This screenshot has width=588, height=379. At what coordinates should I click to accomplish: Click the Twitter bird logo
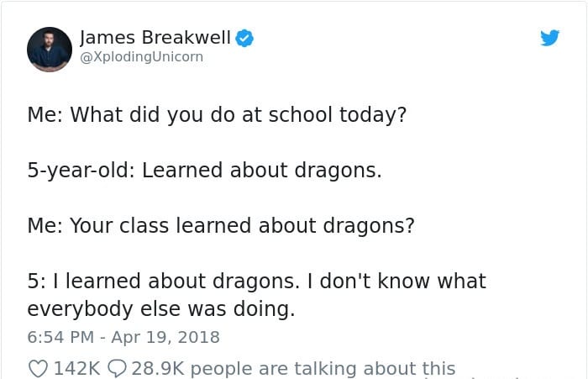[x=549, y=38]
